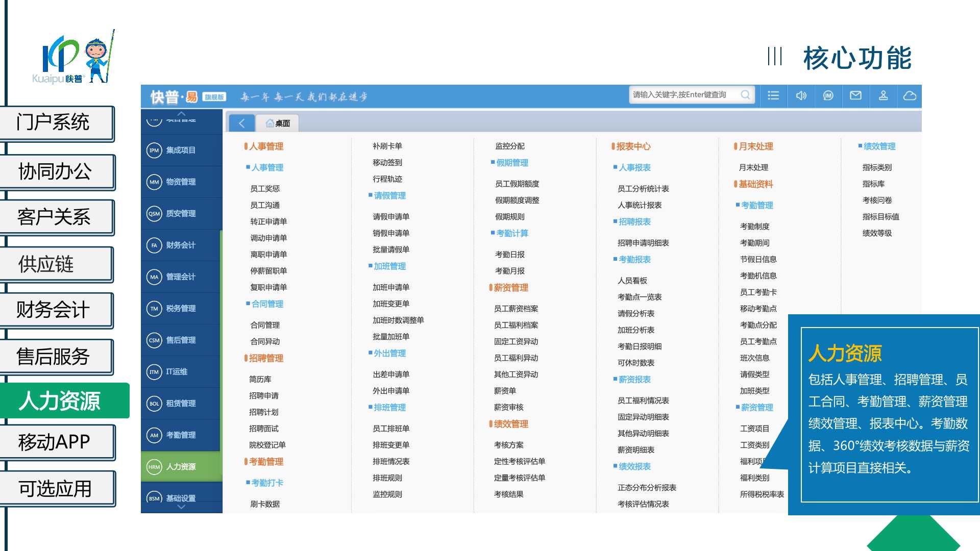Viewport: 980px width, 551px height.
Task: Select the 租赁管理 BOL sidebar item
Action: [180, 404]
